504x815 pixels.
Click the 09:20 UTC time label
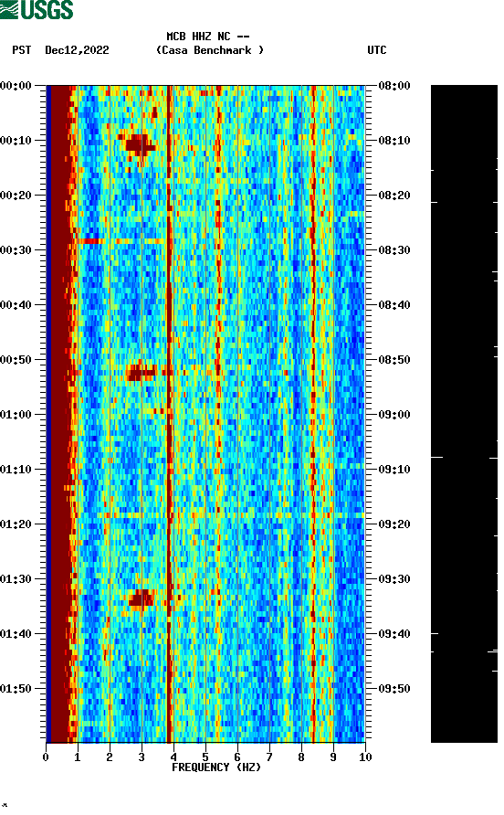coord(394,524)
